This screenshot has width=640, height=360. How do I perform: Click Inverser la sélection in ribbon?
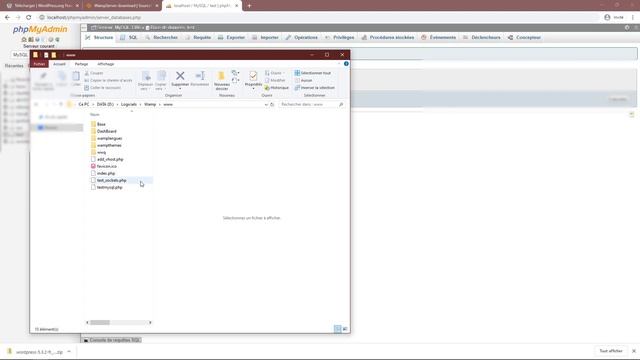pos(315,88)
